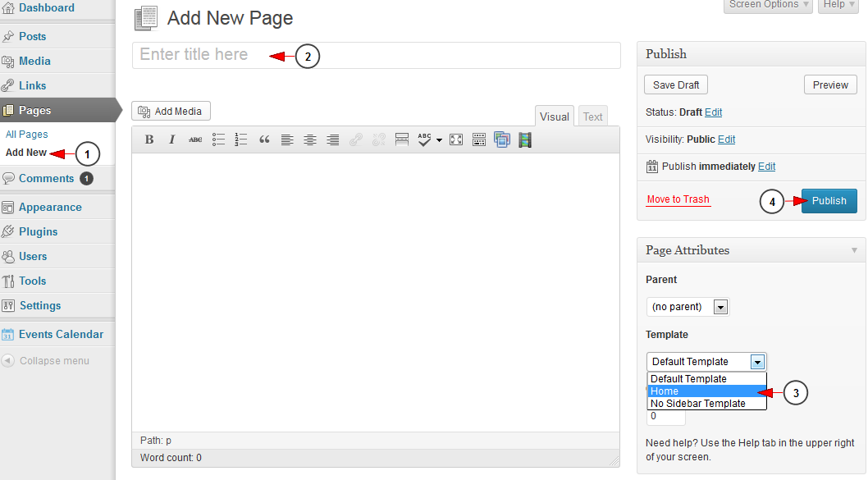Apply italic formatting in the editor

coord(172,140)
